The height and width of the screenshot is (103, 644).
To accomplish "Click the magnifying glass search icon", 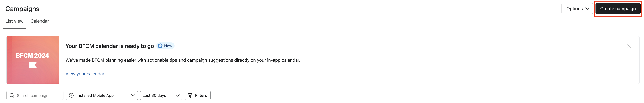I will 12,96.
